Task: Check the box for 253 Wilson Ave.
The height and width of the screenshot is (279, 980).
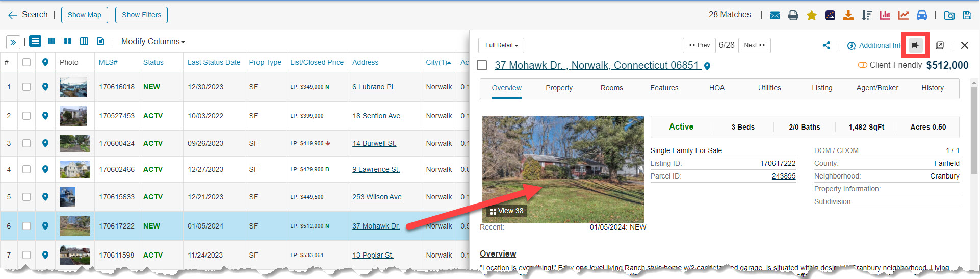Action: point(27,197)
